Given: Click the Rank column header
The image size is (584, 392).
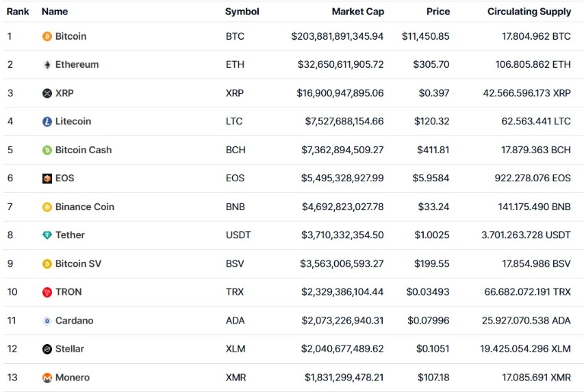Looking at the screenshot, I should pos(18,12).
